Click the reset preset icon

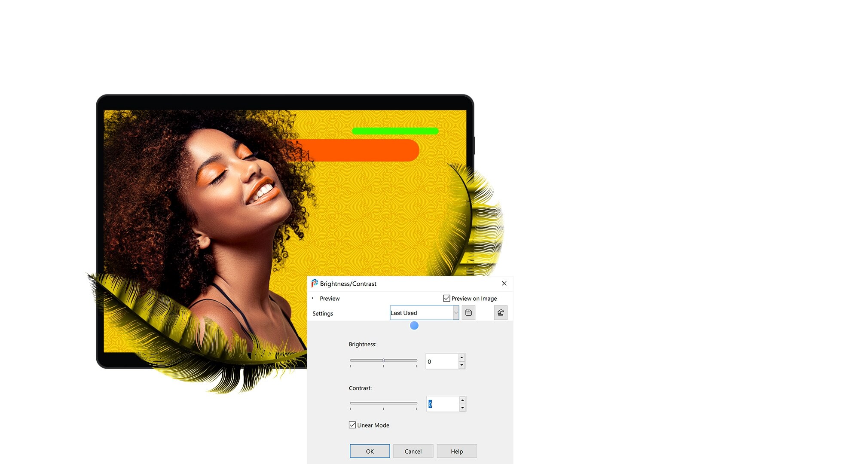click(499, 312)
